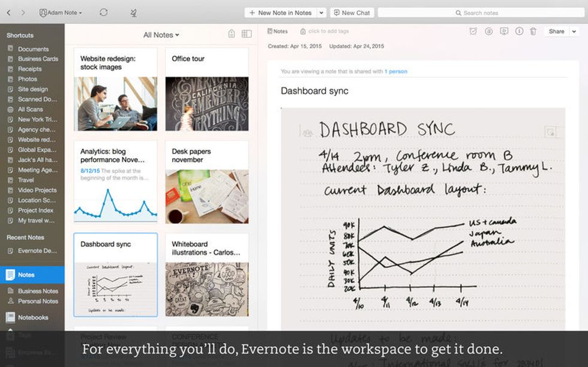This screenshot has height=367, width=588.
Task: Click the New Chat button
Action: click(x=352, y=13)
